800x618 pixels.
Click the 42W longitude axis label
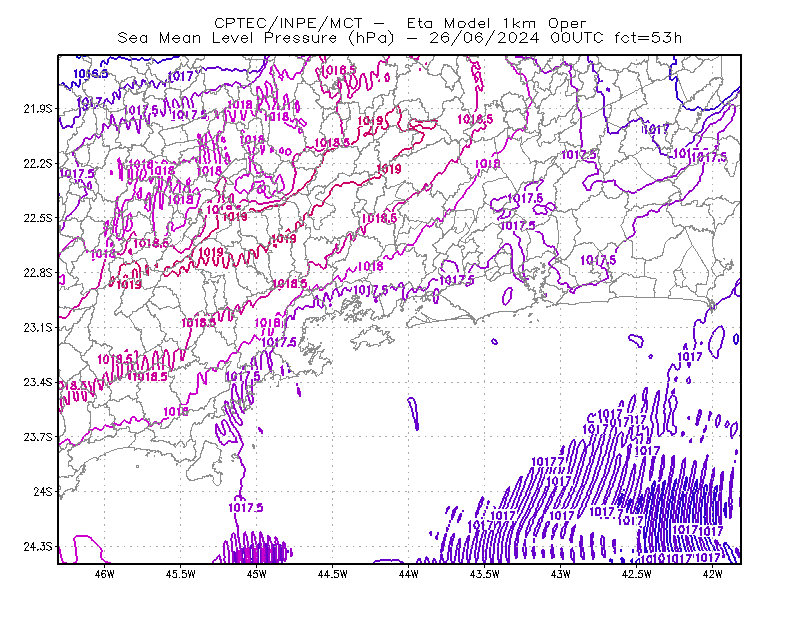point(713,574)
